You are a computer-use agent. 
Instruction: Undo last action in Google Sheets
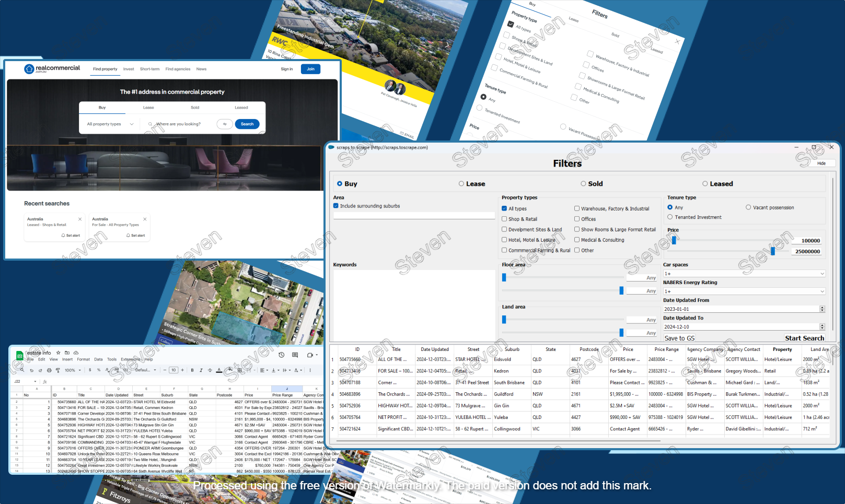pos(31,370)
